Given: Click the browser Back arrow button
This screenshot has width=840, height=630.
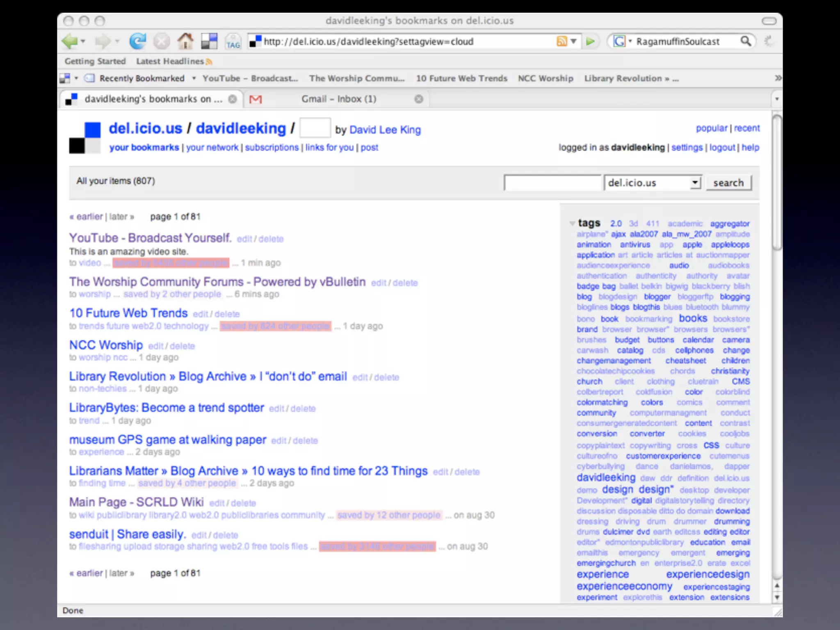Looking at the screenshot, I should (69, 41).
